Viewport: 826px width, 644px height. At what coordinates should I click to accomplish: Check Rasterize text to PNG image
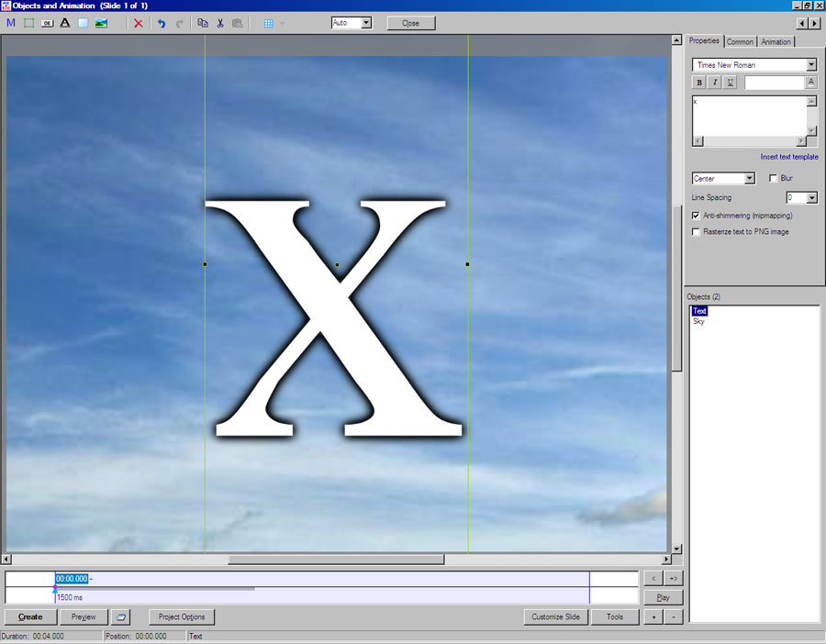tap(697, 232)
